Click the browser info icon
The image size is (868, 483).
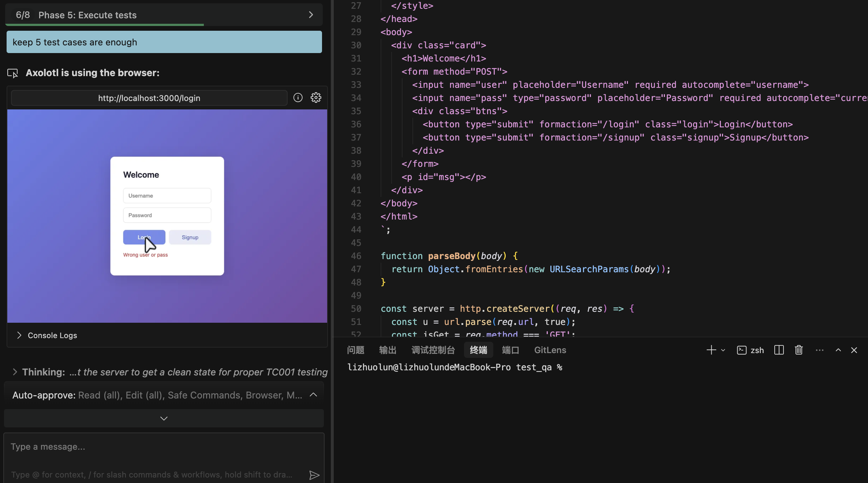298,98
